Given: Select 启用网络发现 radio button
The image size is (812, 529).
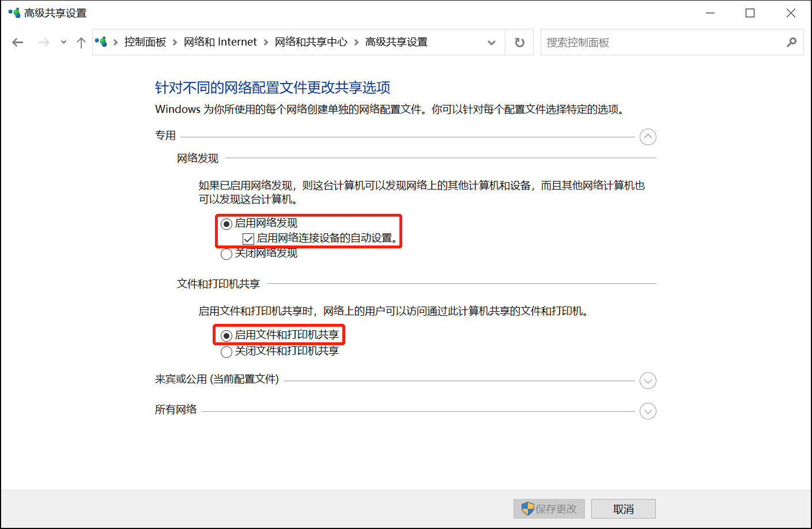Looking at the screenshot, I should click(226, 224).
